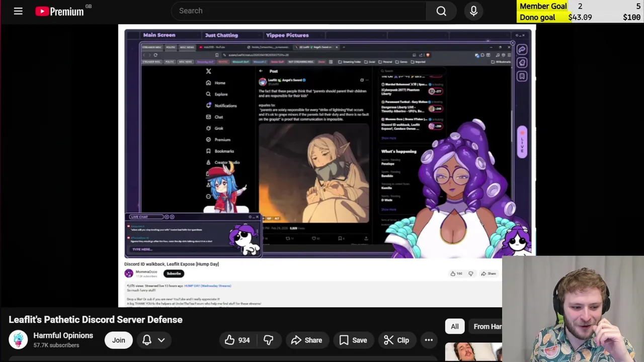Image resolution: width=644 pixels, height=362 pixels.
Task: Open Chat in the X sidebar
Action: pyautogui.click(x=214, y=117)
